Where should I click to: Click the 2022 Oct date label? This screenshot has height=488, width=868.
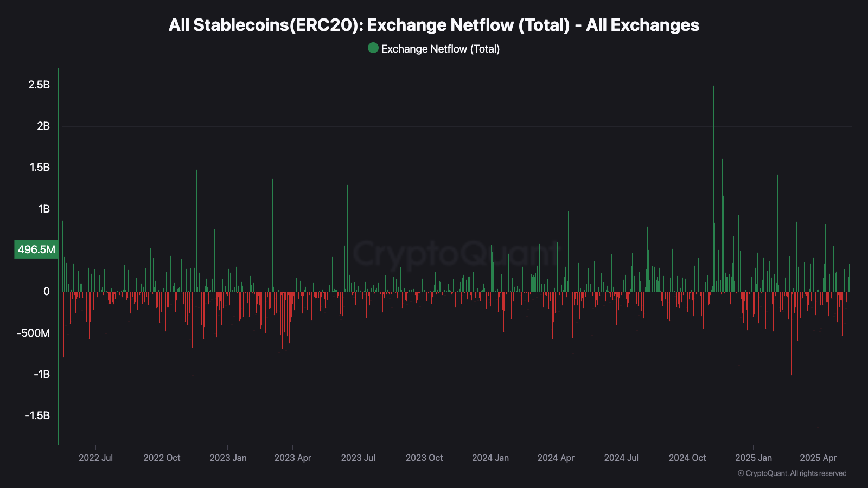[162, 458]
